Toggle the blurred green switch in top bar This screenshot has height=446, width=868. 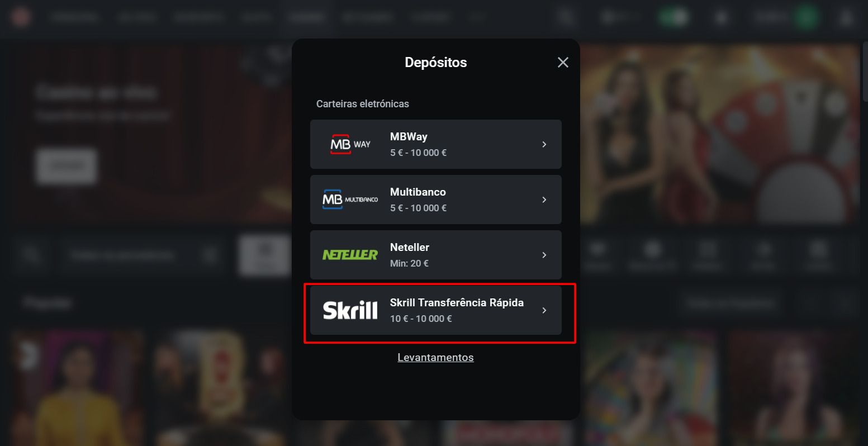[x=672, y=18]
